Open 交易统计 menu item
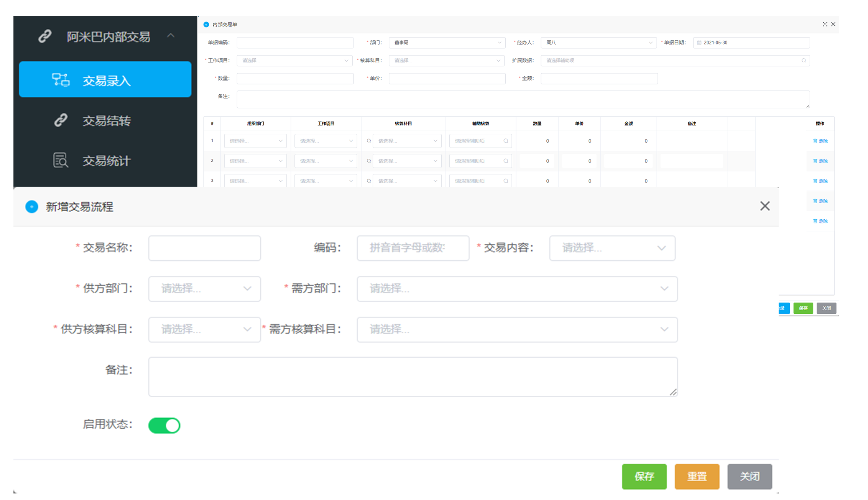The image size is (868, 500). pyautogui.click(x=107, y=161)
